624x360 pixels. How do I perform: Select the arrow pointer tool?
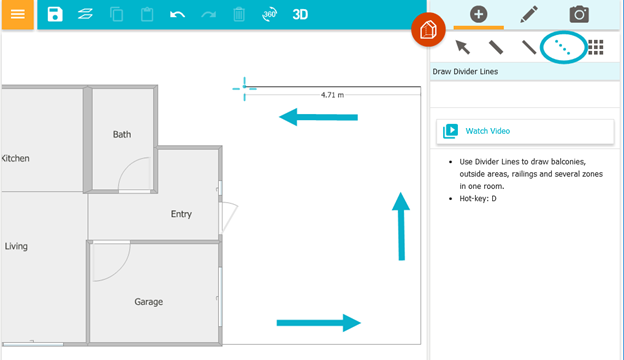462,47
